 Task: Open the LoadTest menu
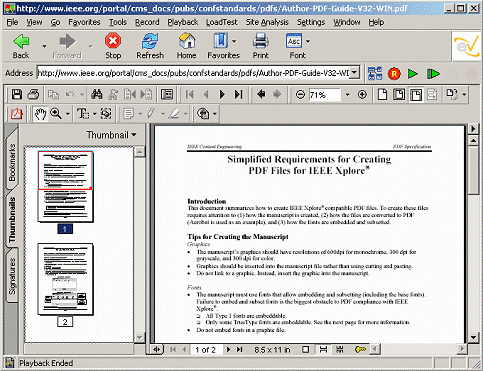click(x=221, y=22)
